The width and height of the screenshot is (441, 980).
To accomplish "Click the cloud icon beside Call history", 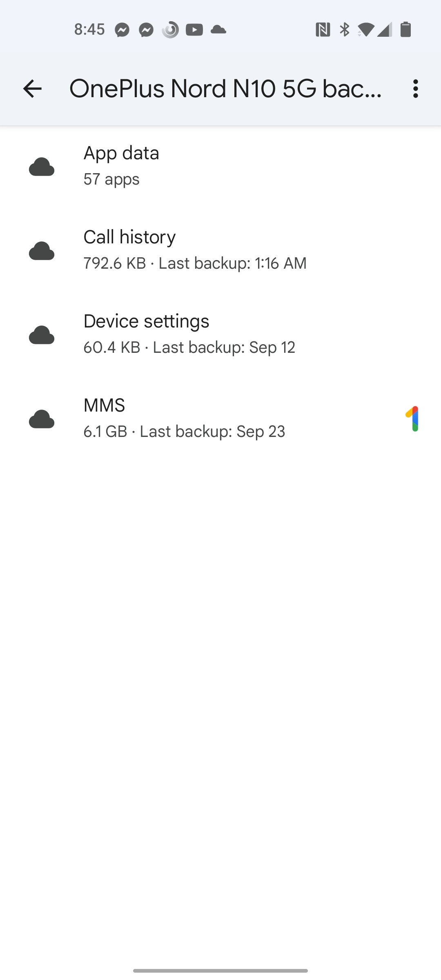I will tap(42, 251).
